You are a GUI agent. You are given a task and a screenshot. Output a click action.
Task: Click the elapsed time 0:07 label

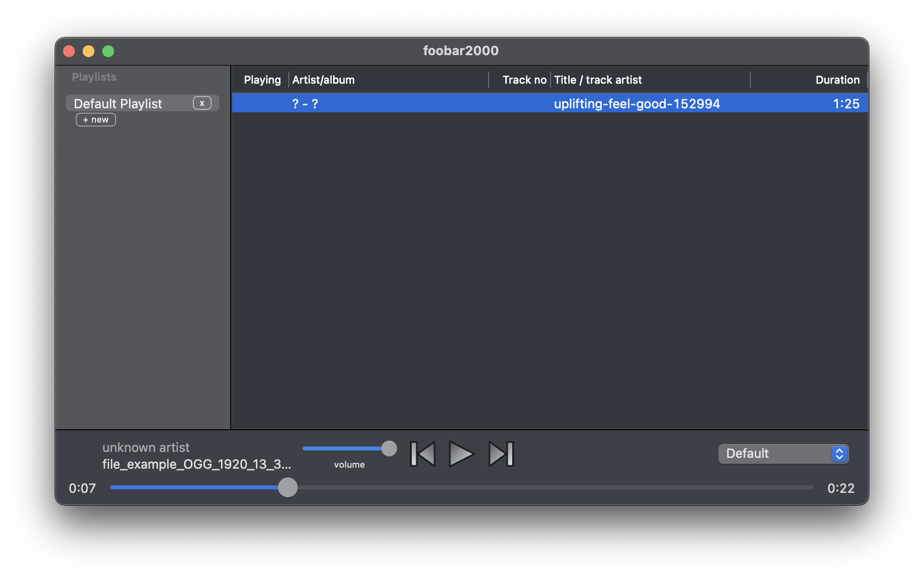tap(82, 488)
